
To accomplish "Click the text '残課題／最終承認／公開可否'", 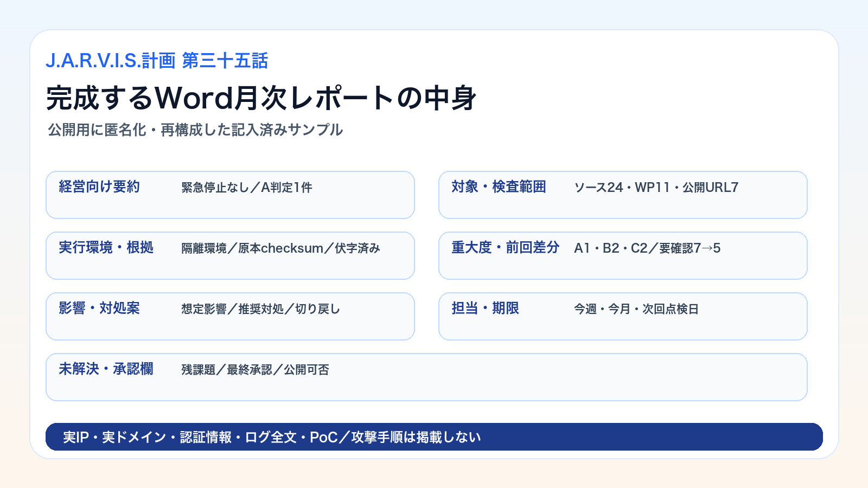I will (x=255, y=370).
